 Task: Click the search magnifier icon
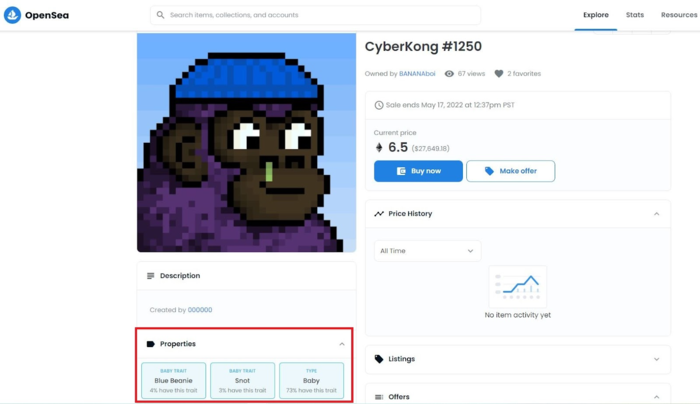click(160, 15)
